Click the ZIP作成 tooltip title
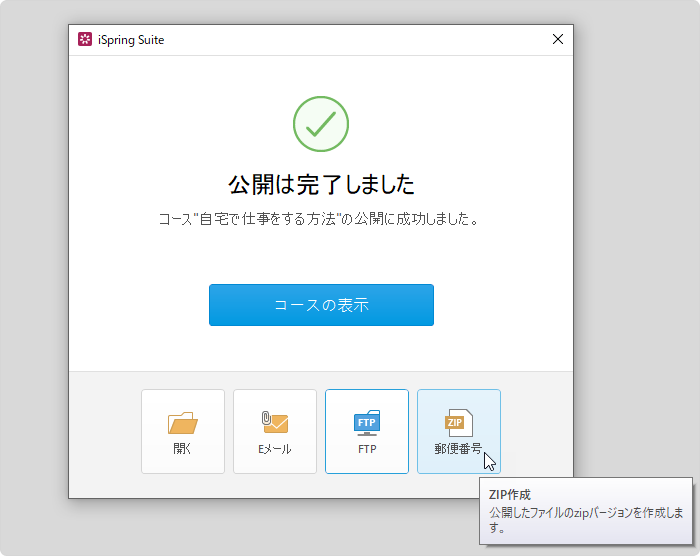The height and width of the screenshot is (556, 700). point(510,495)
